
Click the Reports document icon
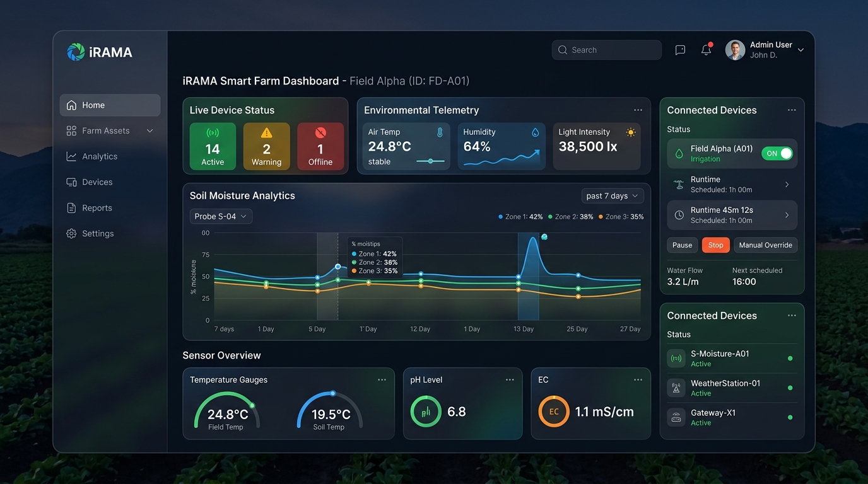tap(71, 208)
